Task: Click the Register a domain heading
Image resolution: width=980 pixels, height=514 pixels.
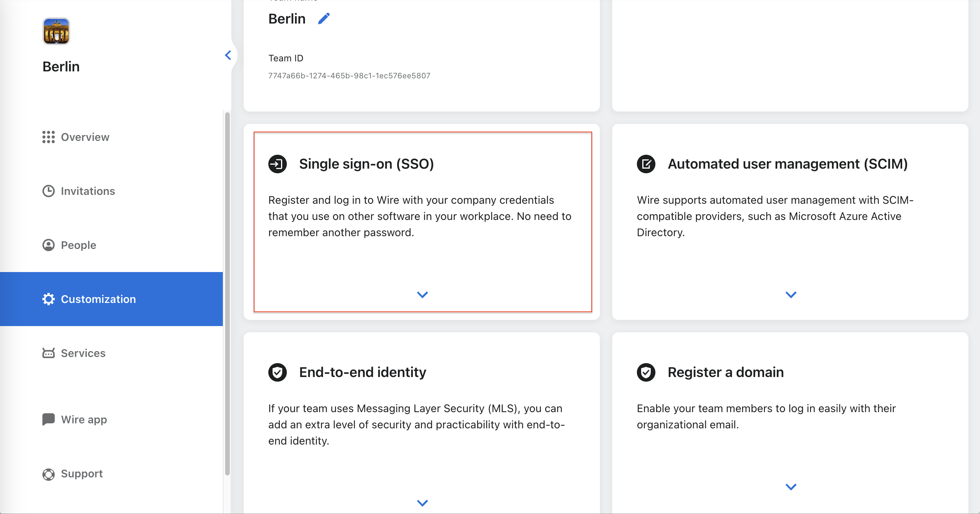Action: (726, 372)
